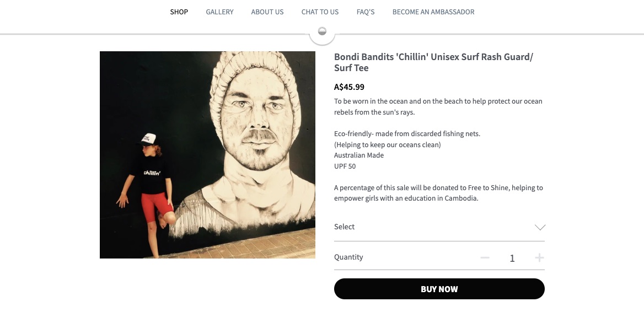
Task: Click the Bondi Bandits 'Chillin' product title
Action: [x=434, y=62]
